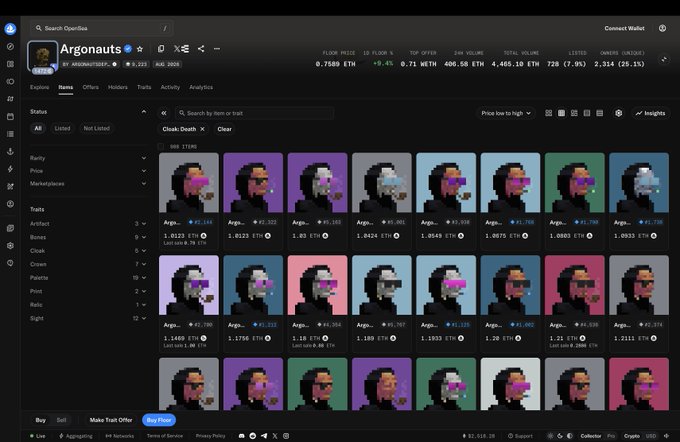Click the Buy Floor button
Screen dimensions: 680x442
click(159, 420)
